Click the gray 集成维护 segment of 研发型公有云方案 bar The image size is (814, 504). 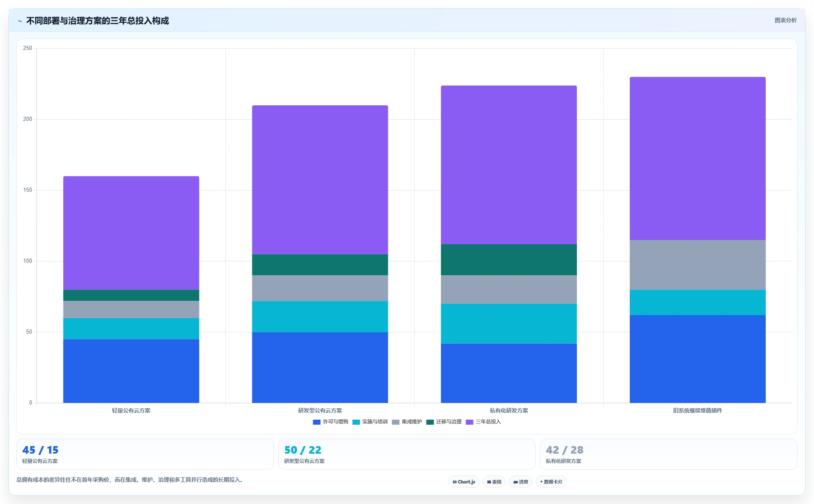[320, 288]
